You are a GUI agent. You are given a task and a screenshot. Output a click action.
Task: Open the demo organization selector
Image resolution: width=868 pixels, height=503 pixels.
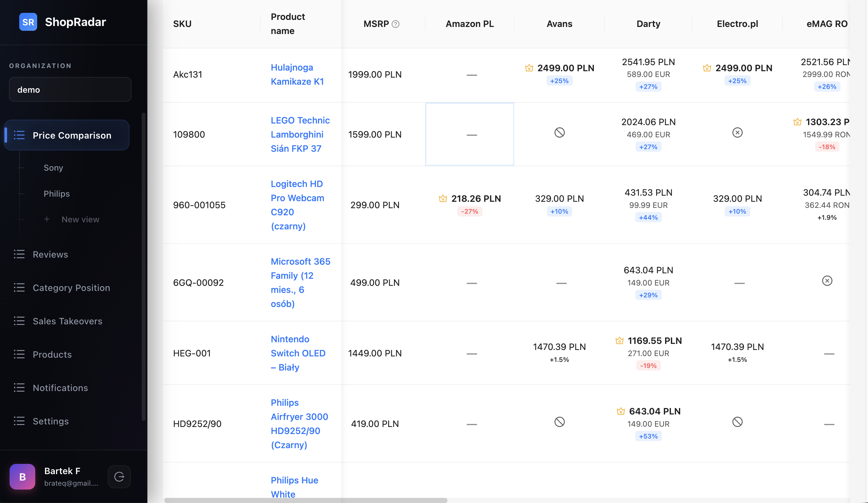[70, 90]
